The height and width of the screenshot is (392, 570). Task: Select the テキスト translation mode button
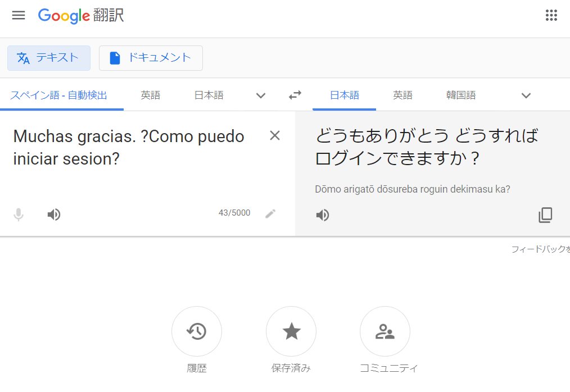pyautogui.click(x=49, y=58)
